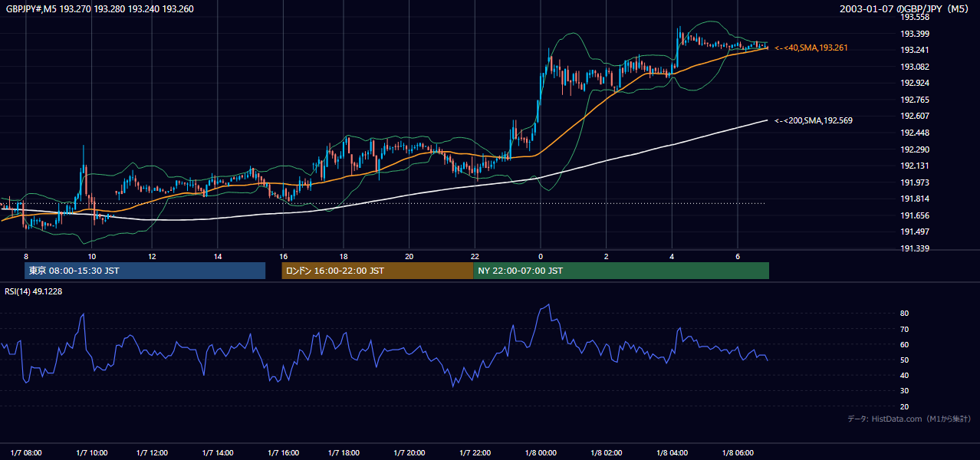
Task: Click the bottom time label 1/8 02:00
Action: pos(606,453)
